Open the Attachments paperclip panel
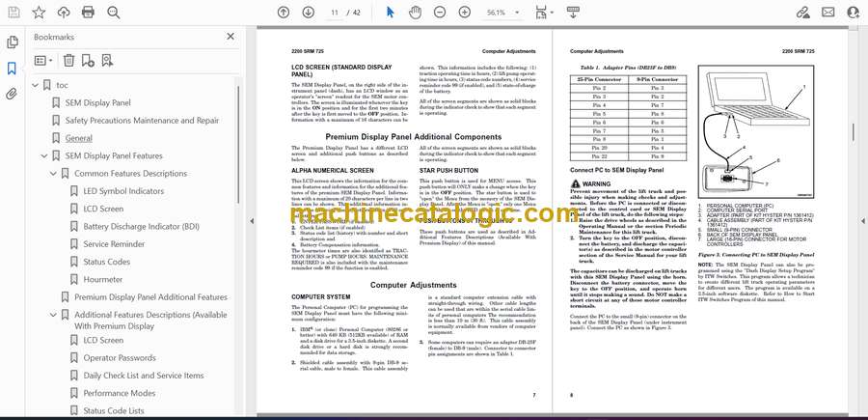 [12, 94]
